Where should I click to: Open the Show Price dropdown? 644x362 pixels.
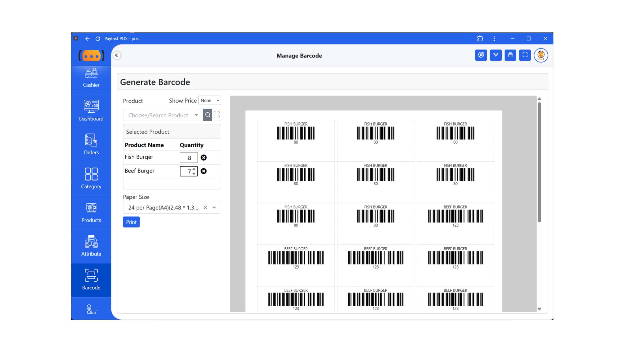(210, 100)
